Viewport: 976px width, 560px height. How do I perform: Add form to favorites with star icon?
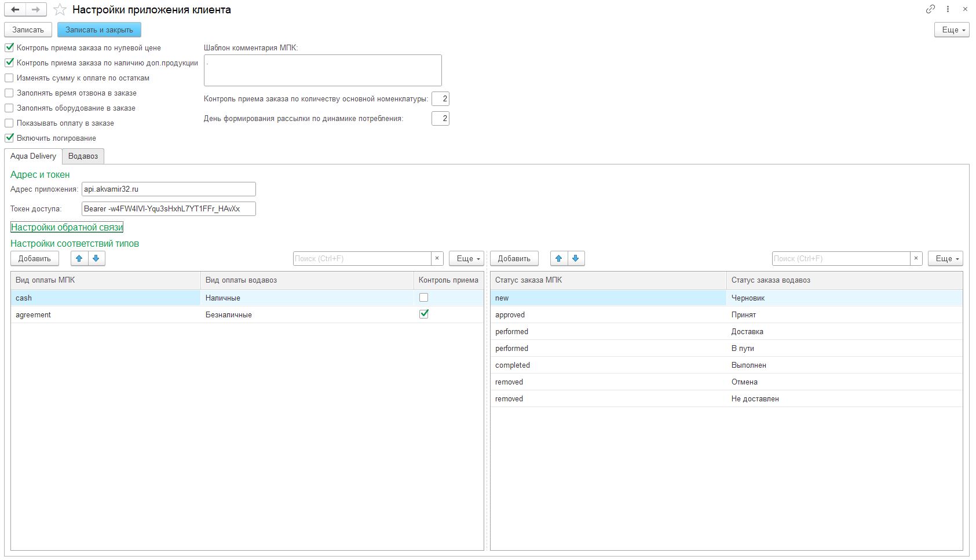pos(60,10)
